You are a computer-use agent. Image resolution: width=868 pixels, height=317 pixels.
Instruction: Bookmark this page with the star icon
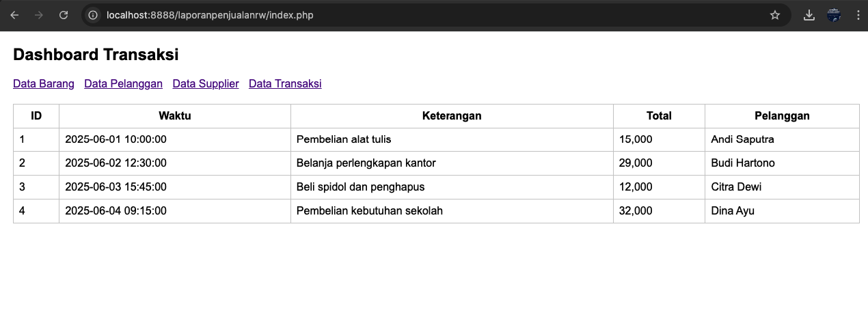[x=775, y=15]
